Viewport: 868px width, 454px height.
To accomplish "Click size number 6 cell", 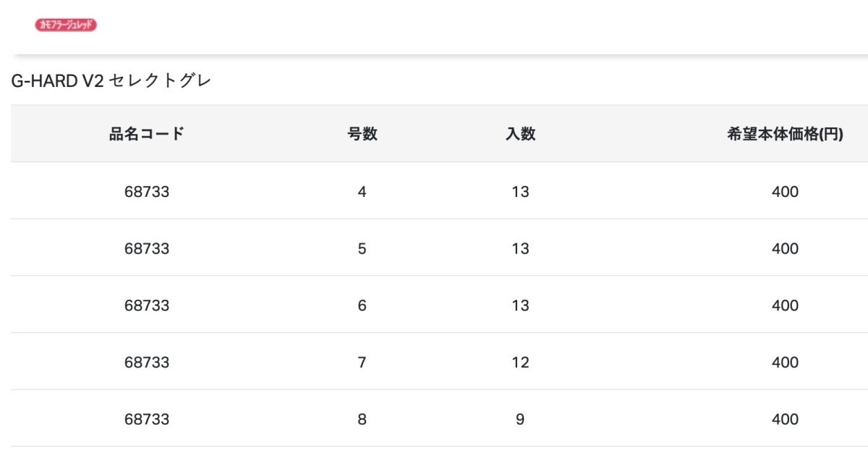I will coord(362,306).
